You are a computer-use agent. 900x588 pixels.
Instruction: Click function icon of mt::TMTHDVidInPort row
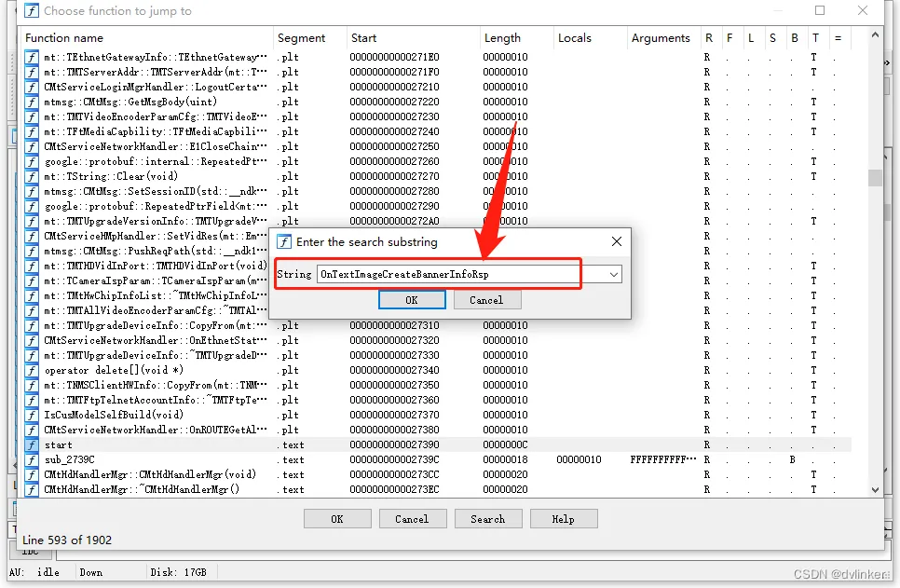32,267
